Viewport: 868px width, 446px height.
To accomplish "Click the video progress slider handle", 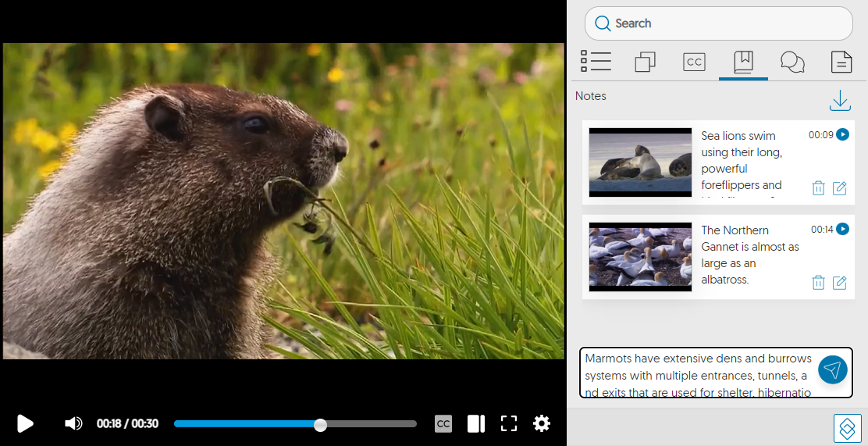I will (x=320, y=425).
